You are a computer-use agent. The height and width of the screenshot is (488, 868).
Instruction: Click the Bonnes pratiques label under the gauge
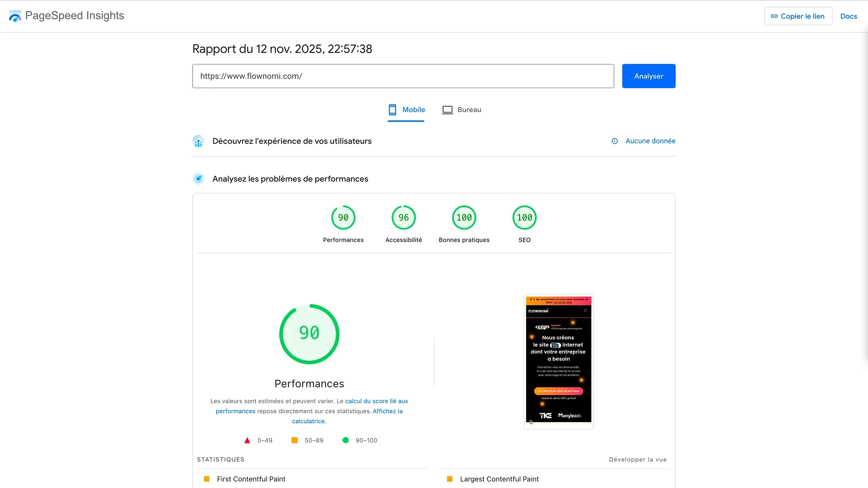coord(464,240)
